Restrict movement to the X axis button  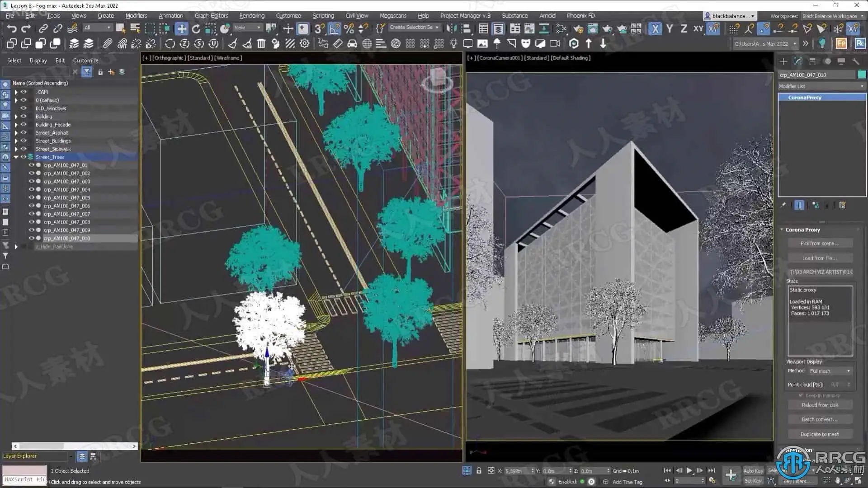(x=655, y=29)
